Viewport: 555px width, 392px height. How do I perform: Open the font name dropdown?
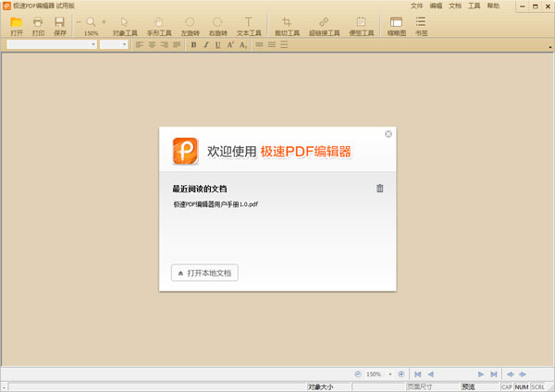point(93,44)
